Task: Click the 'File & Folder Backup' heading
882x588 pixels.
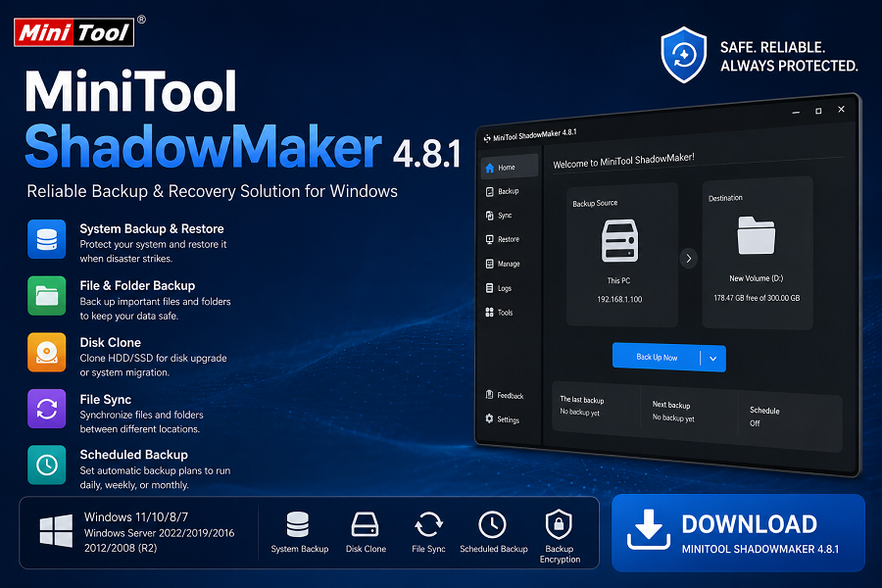Action: pyautogui.click(x=137, y=286)
